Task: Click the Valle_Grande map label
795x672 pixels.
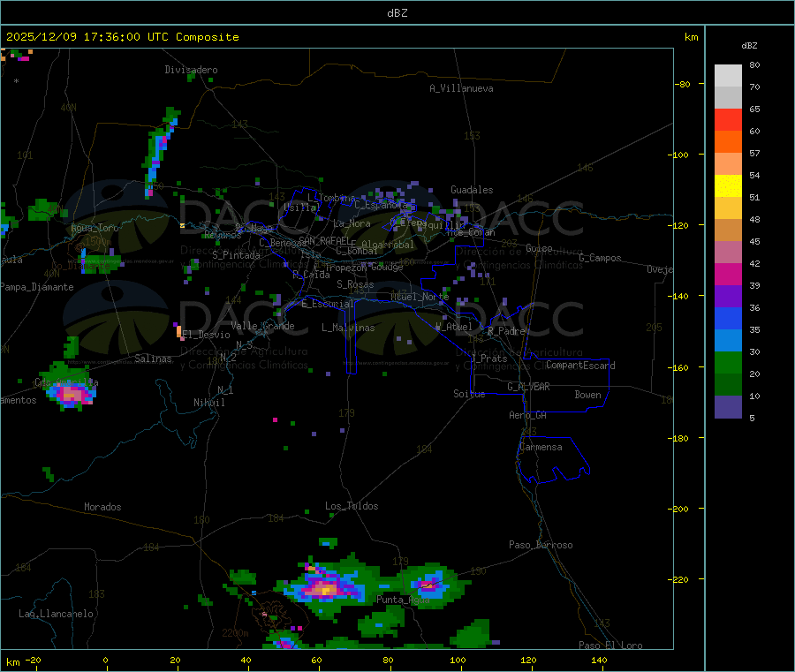Action: point(262,326)
